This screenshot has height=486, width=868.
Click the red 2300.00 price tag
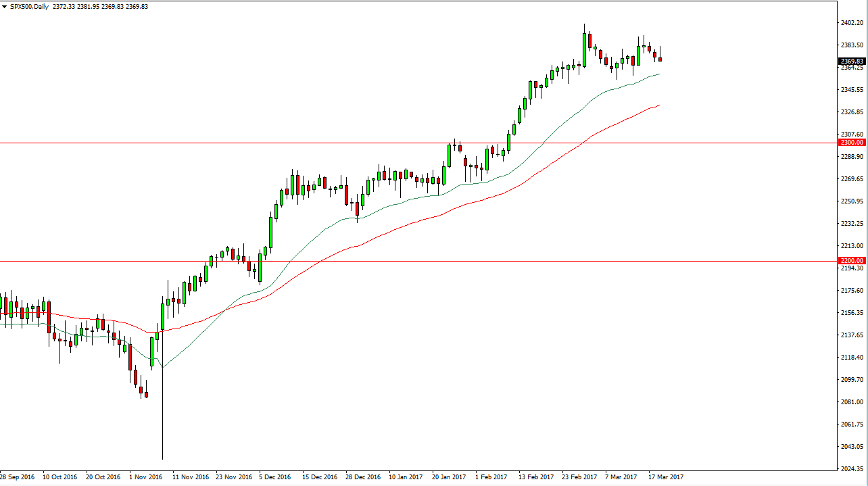click(x=852, y=143)
